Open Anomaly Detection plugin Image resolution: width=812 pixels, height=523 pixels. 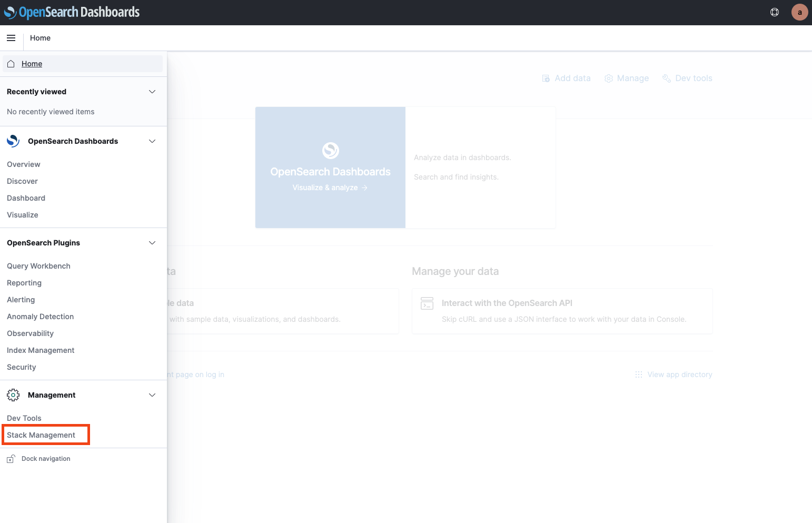(41, 317)
